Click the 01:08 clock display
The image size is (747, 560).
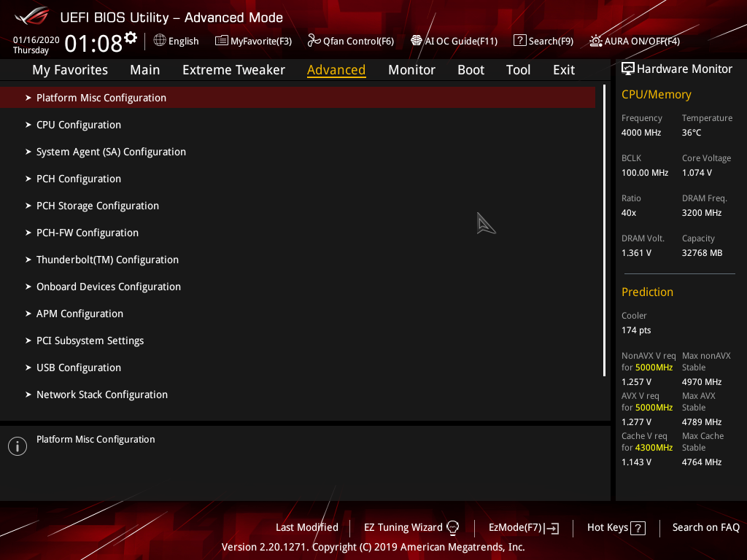coord(93,44)
